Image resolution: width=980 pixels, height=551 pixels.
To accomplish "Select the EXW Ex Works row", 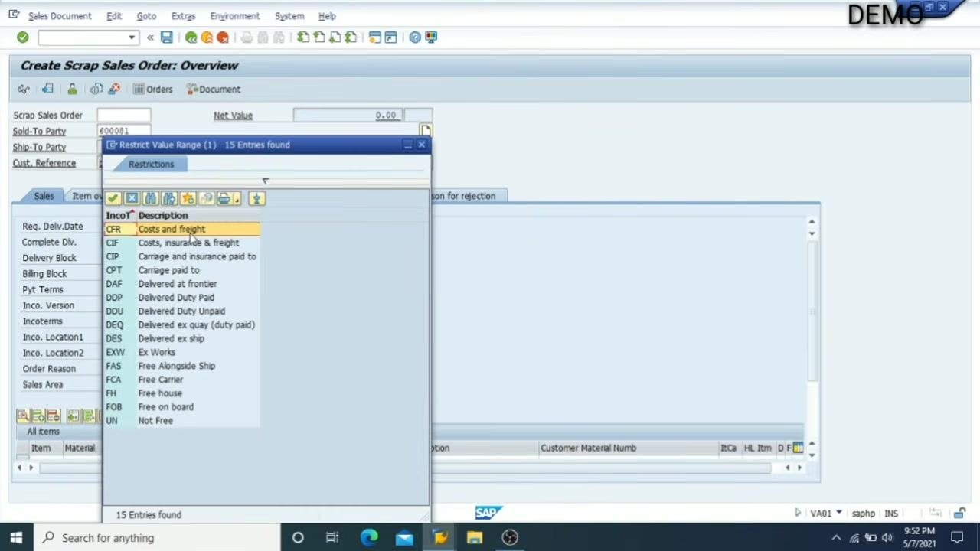I will [x=182, y=352].
